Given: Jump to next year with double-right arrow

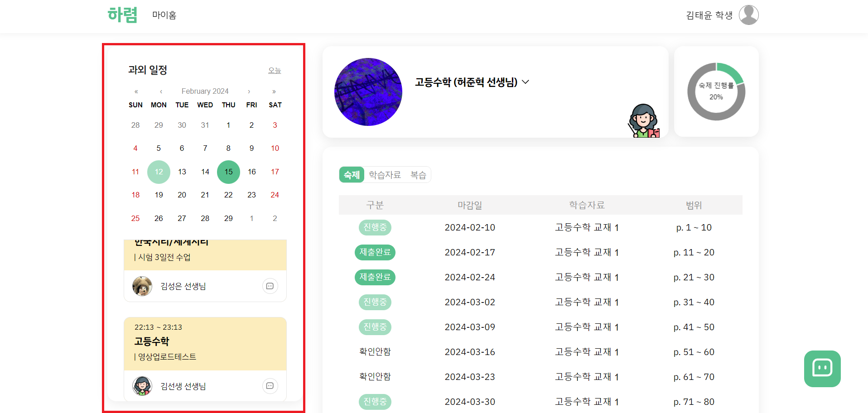Looking at the screenshot, I should 274,91.
